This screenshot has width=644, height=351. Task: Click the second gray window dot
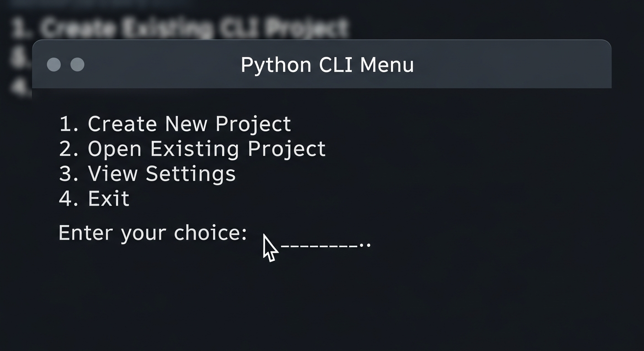(77, 64)
